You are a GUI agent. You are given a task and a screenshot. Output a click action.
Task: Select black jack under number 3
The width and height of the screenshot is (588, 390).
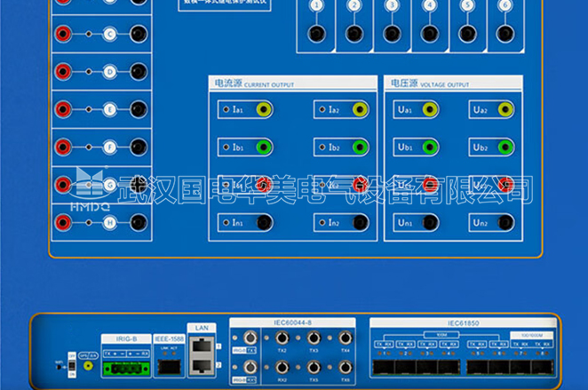click(392, 34)
